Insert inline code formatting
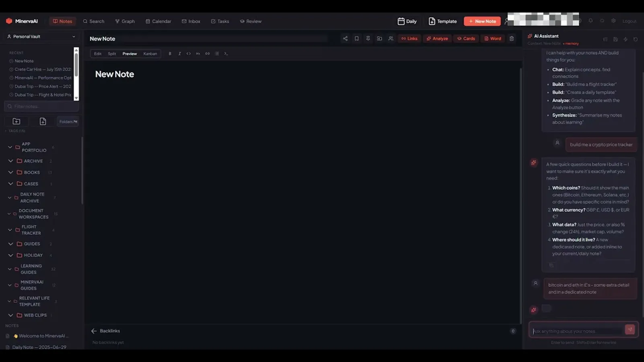 188,53
